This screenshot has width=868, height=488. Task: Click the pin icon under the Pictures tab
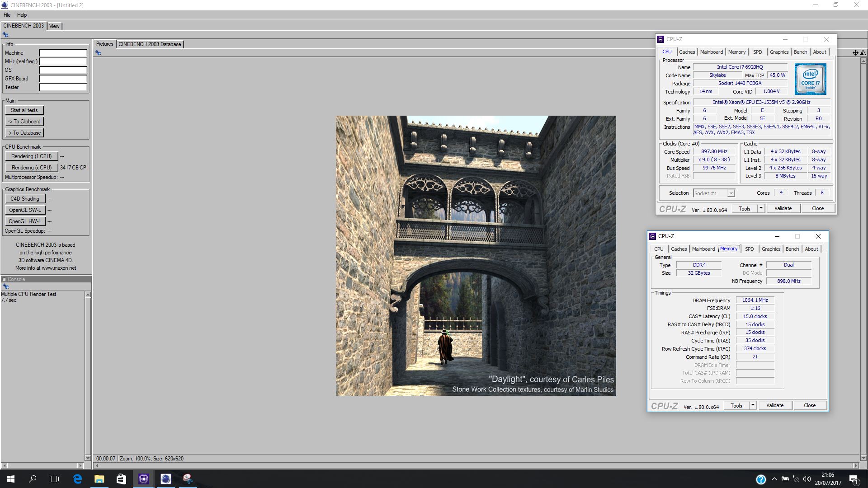pos(98,53)
